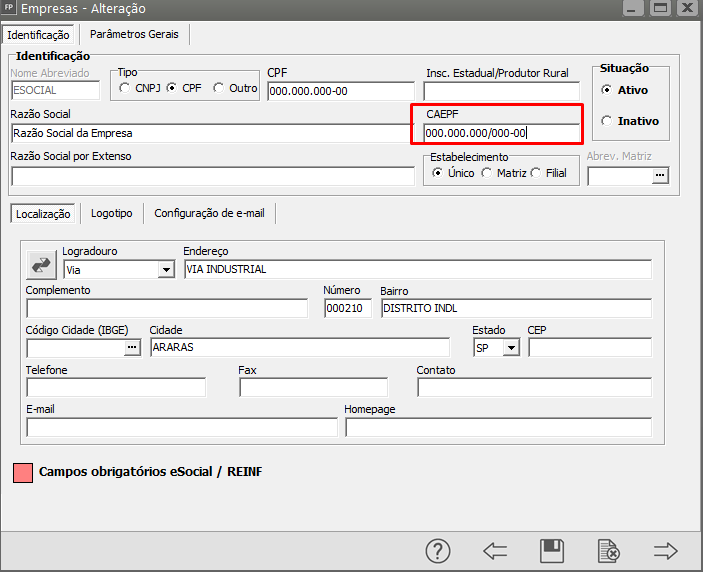
Task: Open Abrev. Matriz lookup ellipsis button
Action: click(x=659, y=176)
